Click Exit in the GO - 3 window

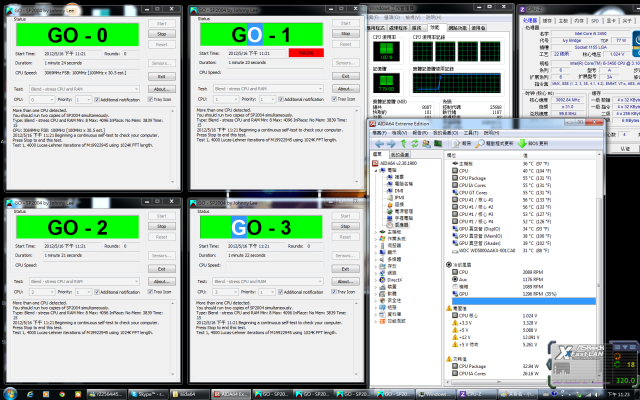click(x=345, y=269)
